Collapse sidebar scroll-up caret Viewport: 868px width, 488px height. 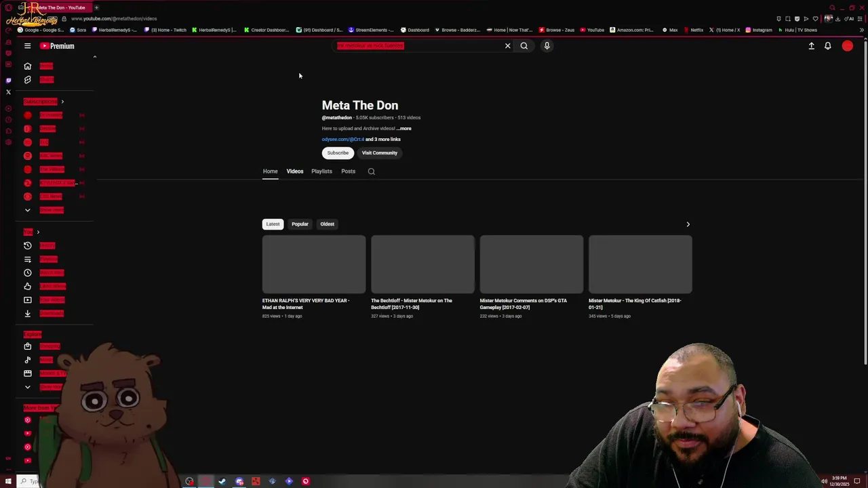coord(95,57)
